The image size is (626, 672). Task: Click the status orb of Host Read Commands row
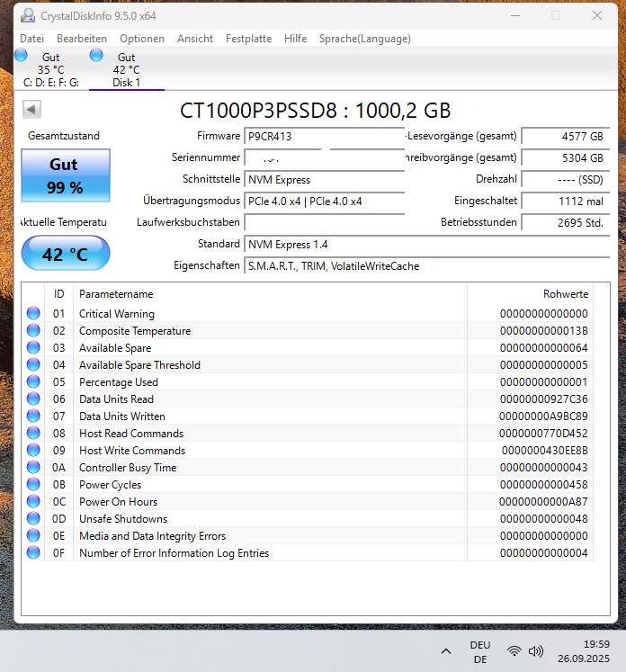pyautogui.click(x=33, y=434)
